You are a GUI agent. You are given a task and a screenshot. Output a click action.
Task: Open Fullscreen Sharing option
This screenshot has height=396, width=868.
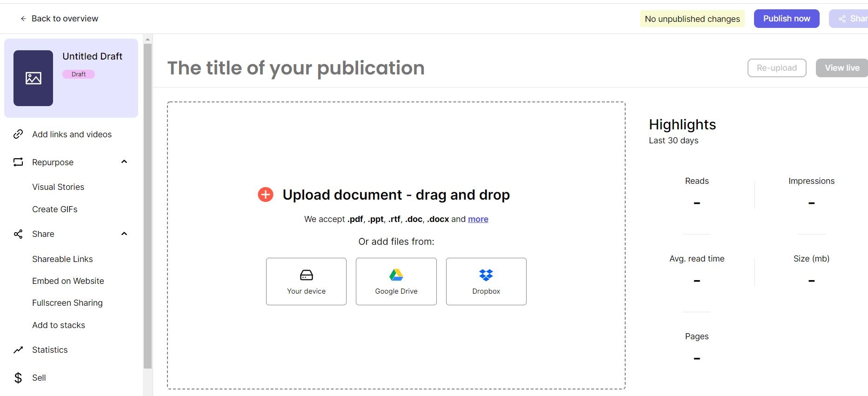pyautogui.click(x=67, y=303)
